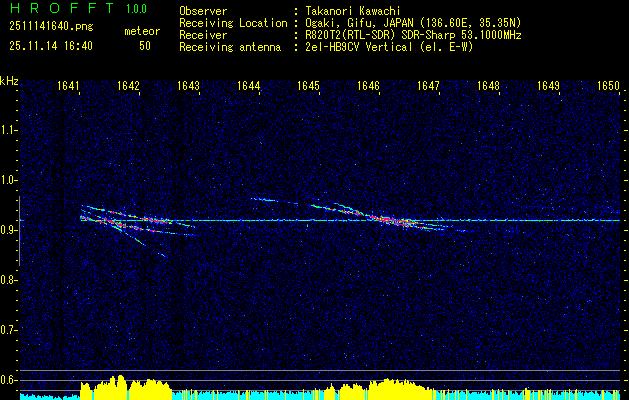The width and height of the screenshot is (629, 400).
Task: Click the meteor echo burst near 1646
Action: click(x=390, y=220)
